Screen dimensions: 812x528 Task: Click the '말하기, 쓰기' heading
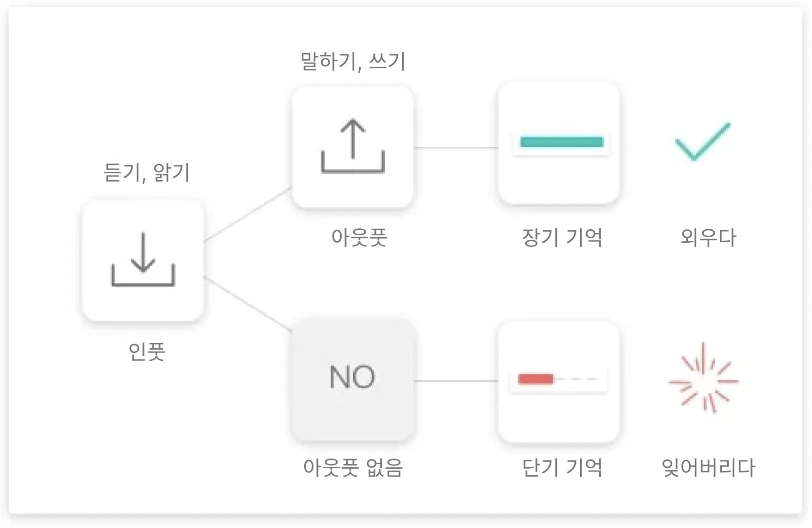[x=353, y=61]
